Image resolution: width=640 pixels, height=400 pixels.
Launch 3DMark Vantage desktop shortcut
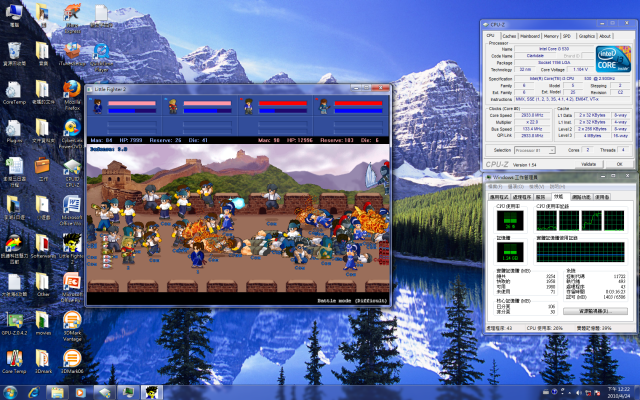(x=72, y=325)
